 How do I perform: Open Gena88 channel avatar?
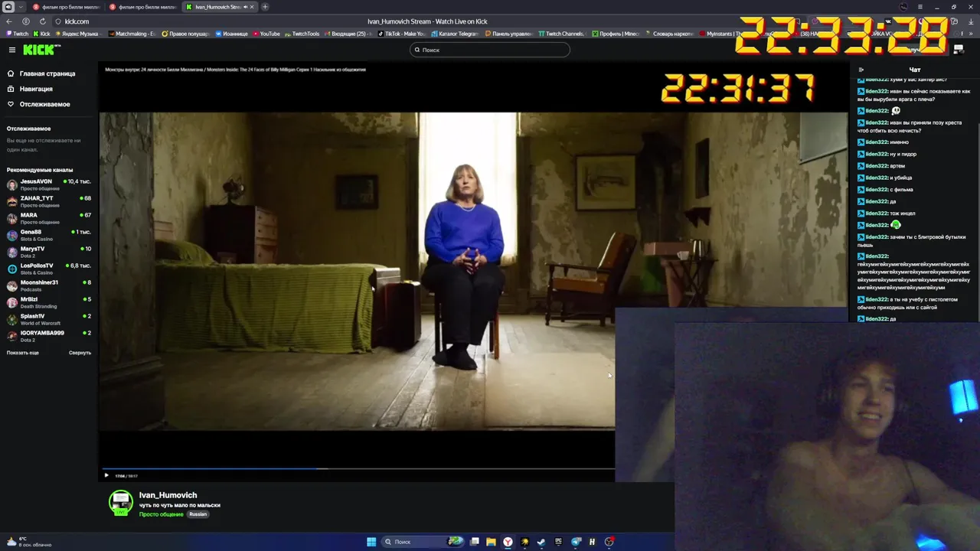pyautogui.click(x=12, y=235)
